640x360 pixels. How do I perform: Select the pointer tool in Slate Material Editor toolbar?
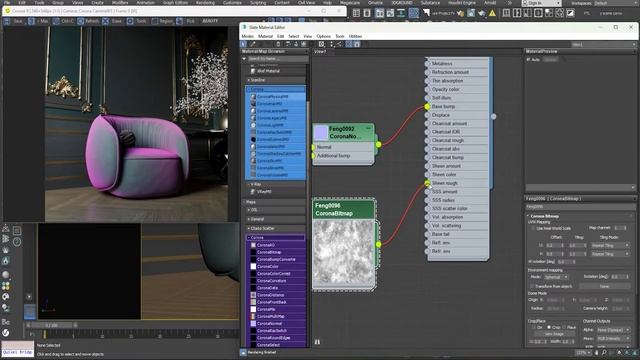(x=244, y=44)
